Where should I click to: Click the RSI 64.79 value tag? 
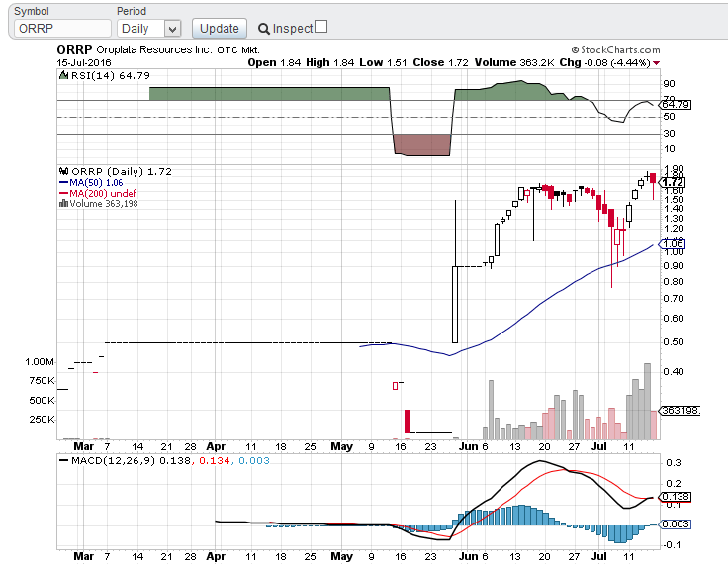[675, 105]
